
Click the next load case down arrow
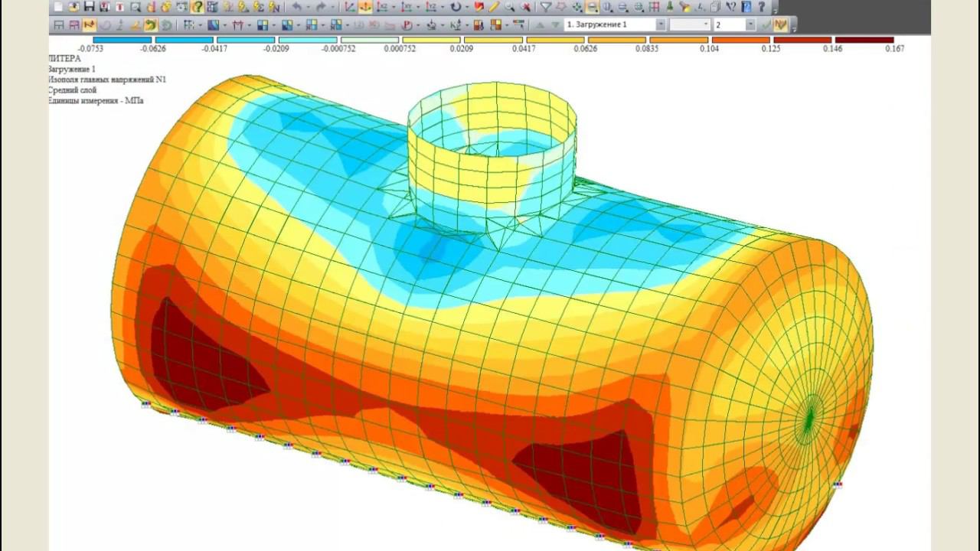click(555, 25)
